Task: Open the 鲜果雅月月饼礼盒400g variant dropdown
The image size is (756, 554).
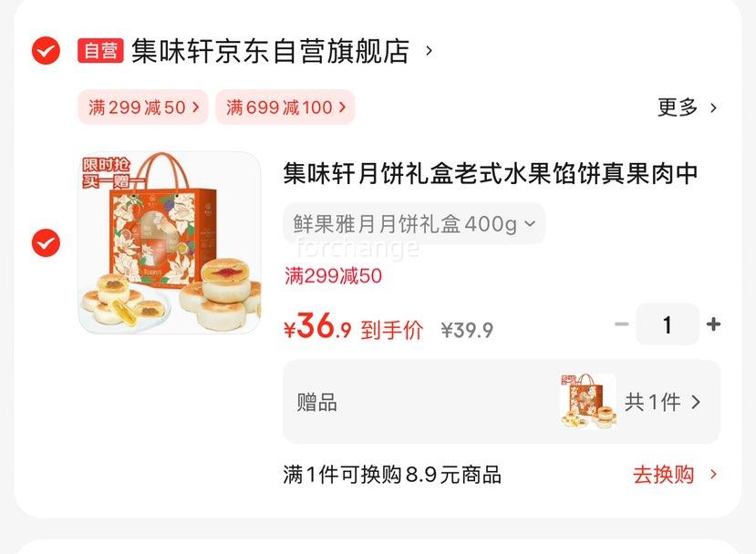Action: click(x=414, y=223)
